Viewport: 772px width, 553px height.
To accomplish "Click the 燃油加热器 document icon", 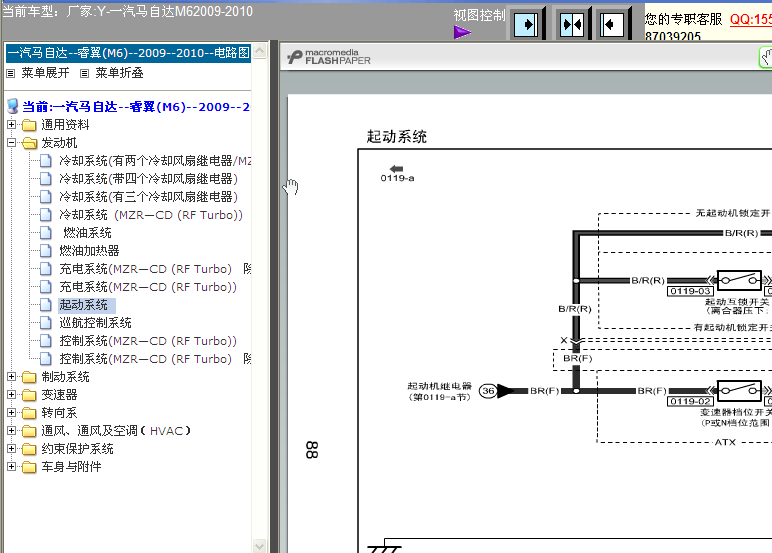I will tap(46, 251).
